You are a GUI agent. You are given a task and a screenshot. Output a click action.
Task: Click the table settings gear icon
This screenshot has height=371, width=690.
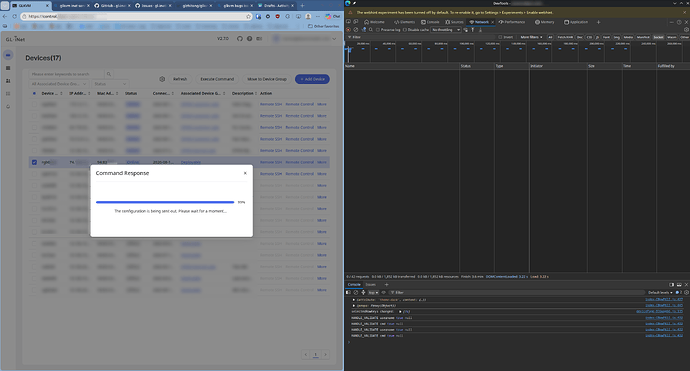coord(162,79)
